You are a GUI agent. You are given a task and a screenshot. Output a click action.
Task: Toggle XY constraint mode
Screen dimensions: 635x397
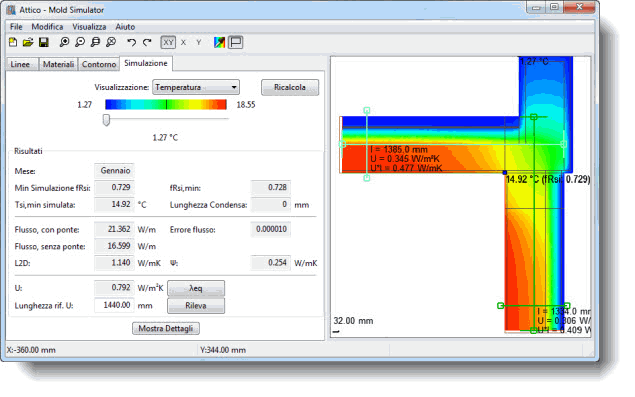(168, 42)
